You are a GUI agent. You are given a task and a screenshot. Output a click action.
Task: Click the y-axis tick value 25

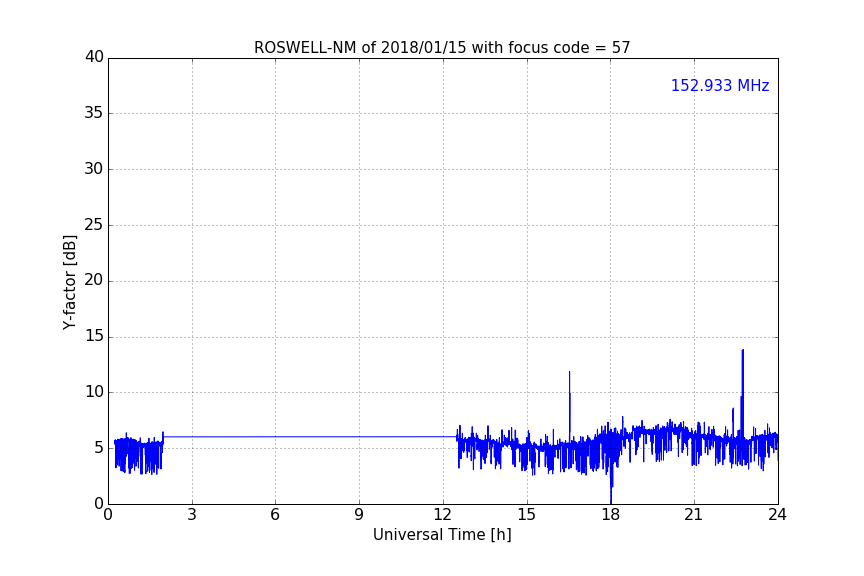point(94,224)
